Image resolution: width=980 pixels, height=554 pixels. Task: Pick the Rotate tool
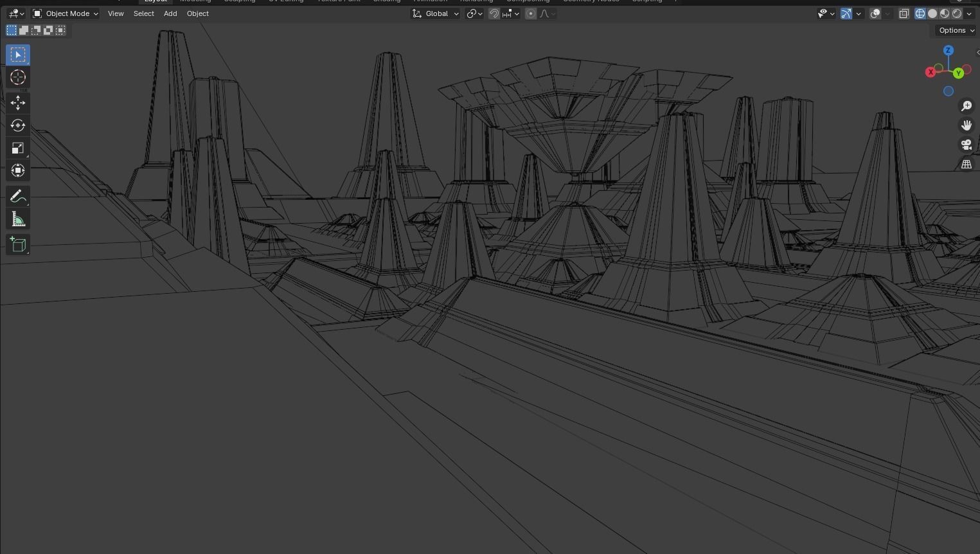pyautogui.click(x=18, y=125)
